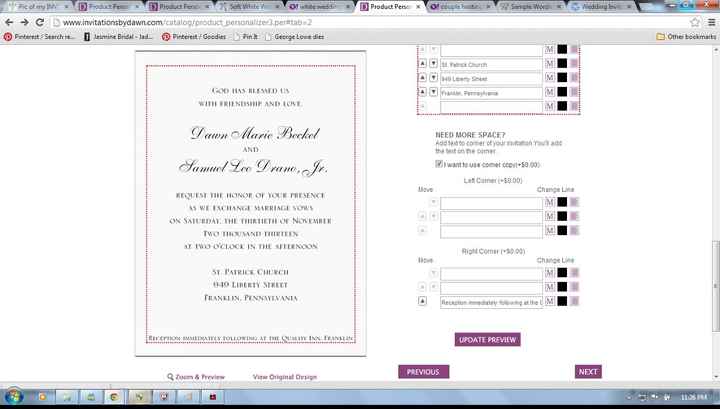Move the 949 Liberty Street line up

(422, 78)
